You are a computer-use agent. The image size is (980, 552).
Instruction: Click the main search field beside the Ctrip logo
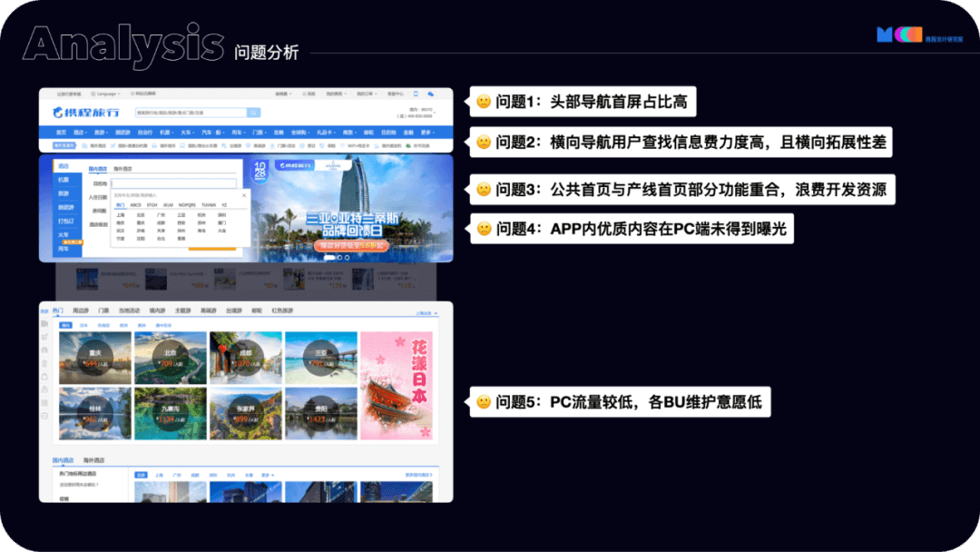pyautogui.click(x=191, y=113)
